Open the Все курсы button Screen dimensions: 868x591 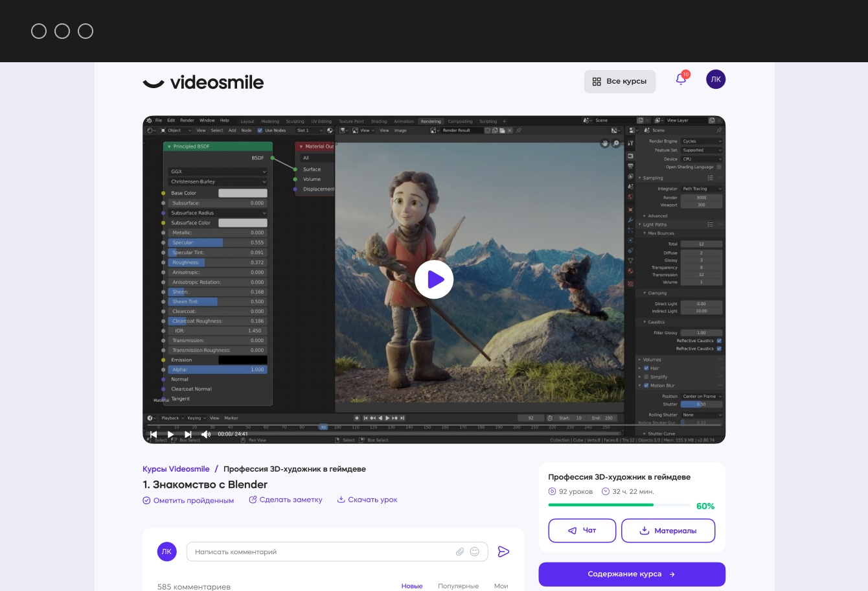[x=620, y=82]
